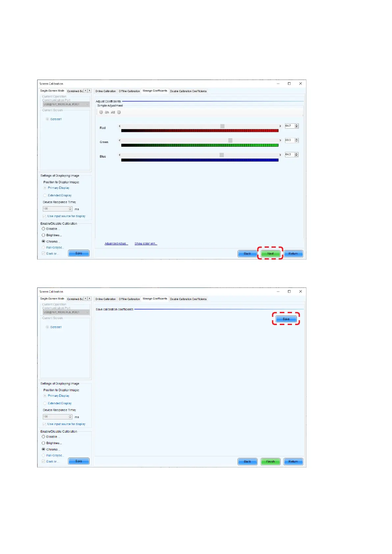392x554 pixels.
Task: Toggle 'Use input source for display' in upper window
Action: point(44,216)
